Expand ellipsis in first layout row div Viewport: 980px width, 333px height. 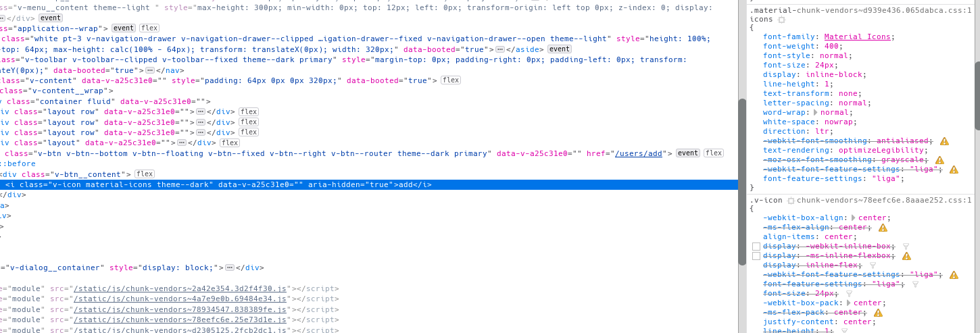tap(201, 112)
